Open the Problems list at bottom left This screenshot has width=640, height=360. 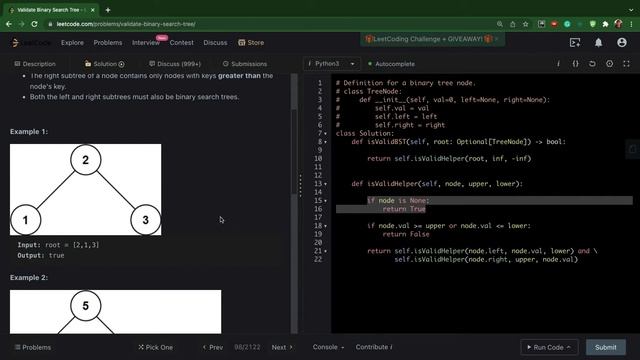[x=33, y=347]
